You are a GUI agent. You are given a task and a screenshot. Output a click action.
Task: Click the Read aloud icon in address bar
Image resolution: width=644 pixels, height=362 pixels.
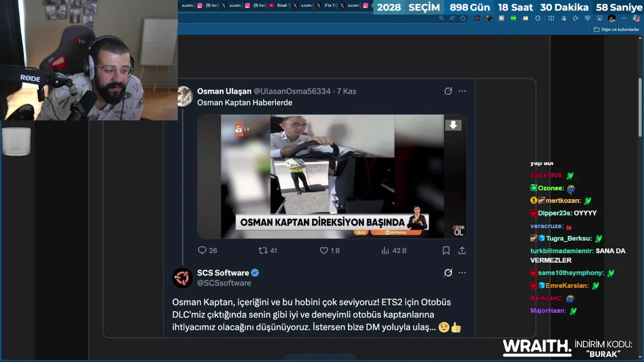pos(452,18)
